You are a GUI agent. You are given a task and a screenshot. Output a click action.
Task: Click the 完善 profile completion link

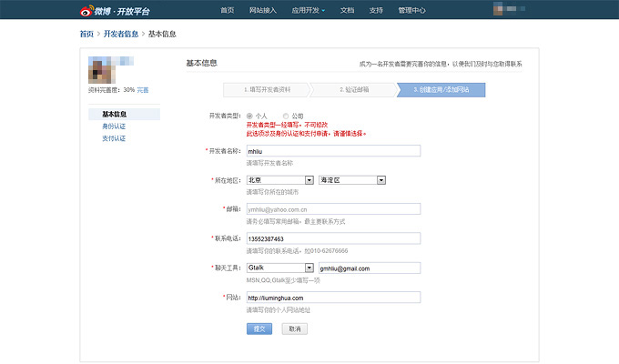pyautogui.click(x=144, y=91)
